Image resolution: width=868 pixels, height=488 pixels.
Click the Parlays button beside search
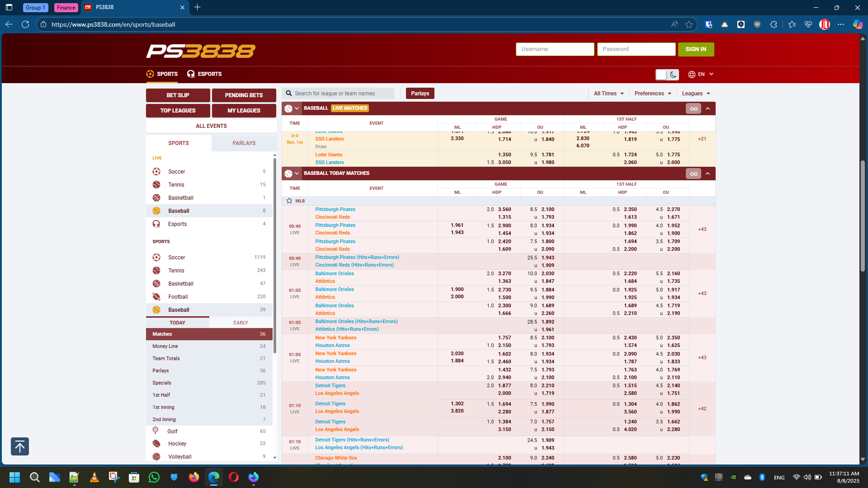pos(420,94)
